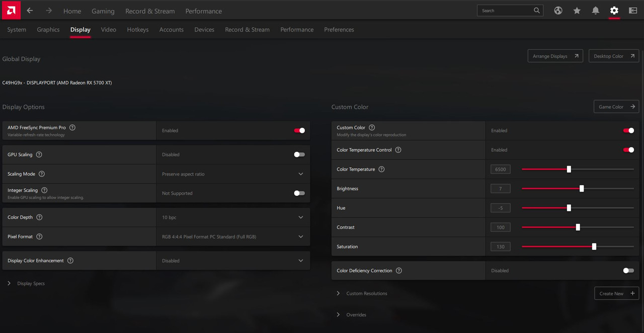Viewport: 644px width, 333px height.
Task: Open Color Depth dropdown showing 10 bpc
Action: click(233, 217)
